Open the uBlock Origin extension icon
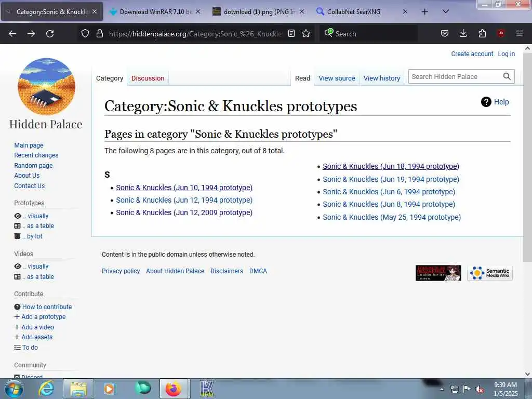The width and height of the screenshot is (532, 399). 501,33
